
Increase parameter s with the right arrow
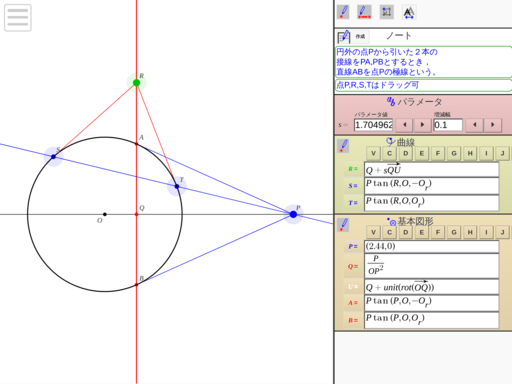[x=422, y=125]
